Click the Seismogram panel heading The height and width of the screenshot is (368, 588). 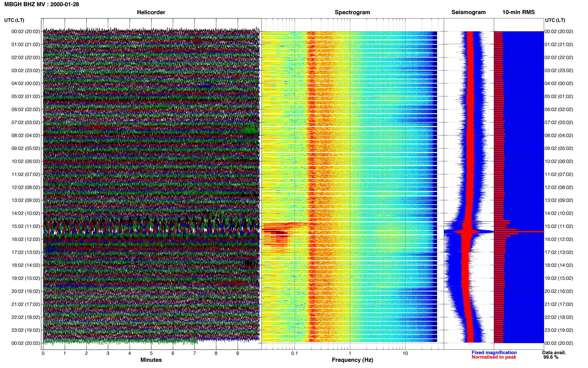[468, 12]
